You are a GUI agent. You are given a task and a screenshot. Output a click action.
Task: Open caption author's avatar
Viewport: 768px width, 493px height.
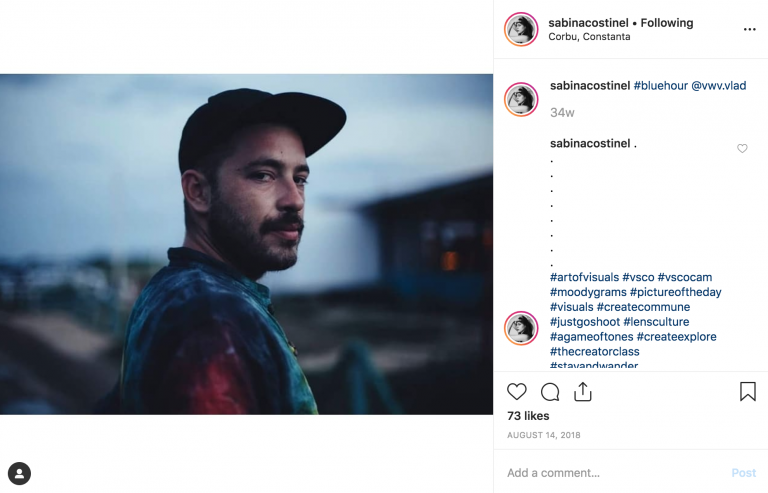tap(521, 99)
